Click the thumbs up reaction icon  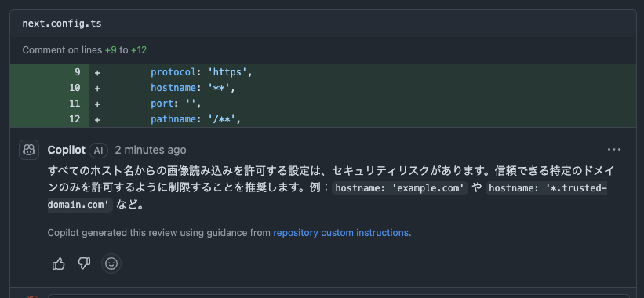tap(59, 264)
